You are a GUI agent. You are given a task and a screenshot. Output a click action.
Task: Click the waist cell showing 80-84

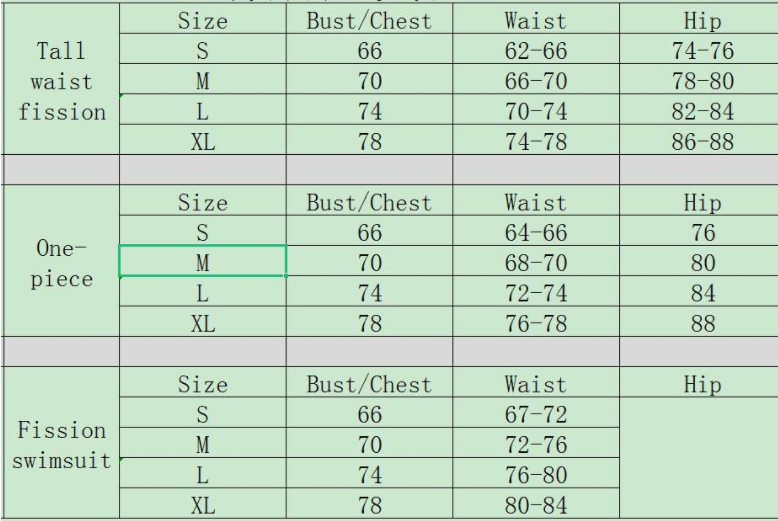[535, 505]
